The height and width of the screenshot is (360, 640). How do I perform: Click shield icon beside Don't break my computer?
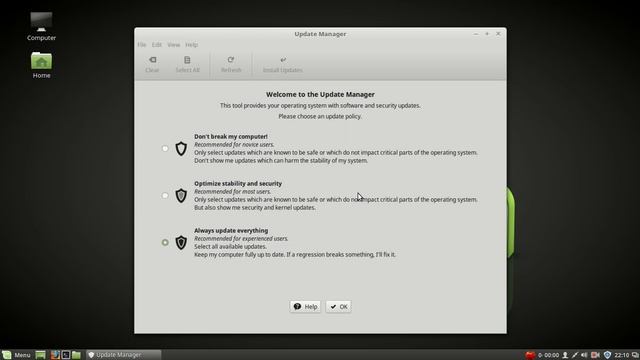[181, 149]
